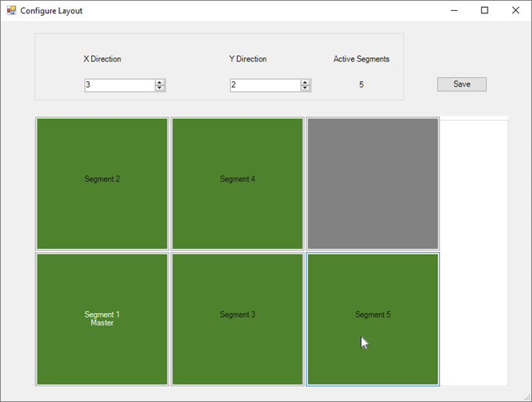The width and height of the screenshot is (532, 402).
Task: Click the Configure Layout window icon
Action: (11, 10)
